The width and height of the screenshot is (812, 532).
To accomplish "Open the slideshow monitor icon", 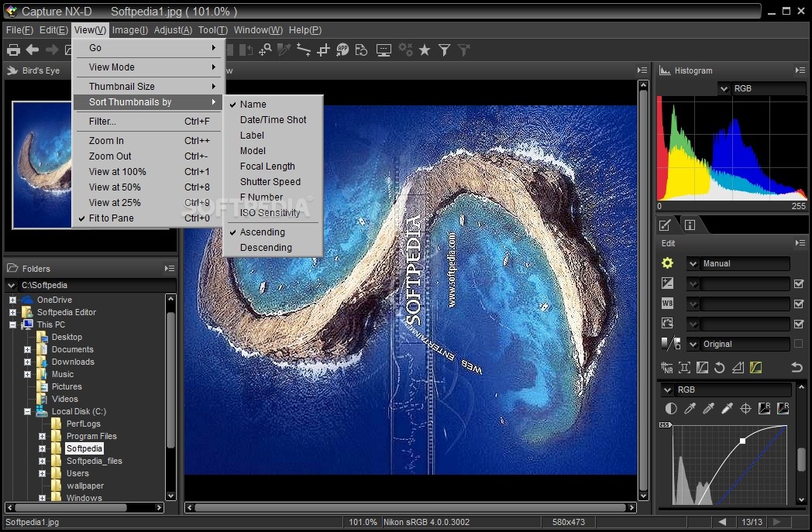I will pos(384,50).
